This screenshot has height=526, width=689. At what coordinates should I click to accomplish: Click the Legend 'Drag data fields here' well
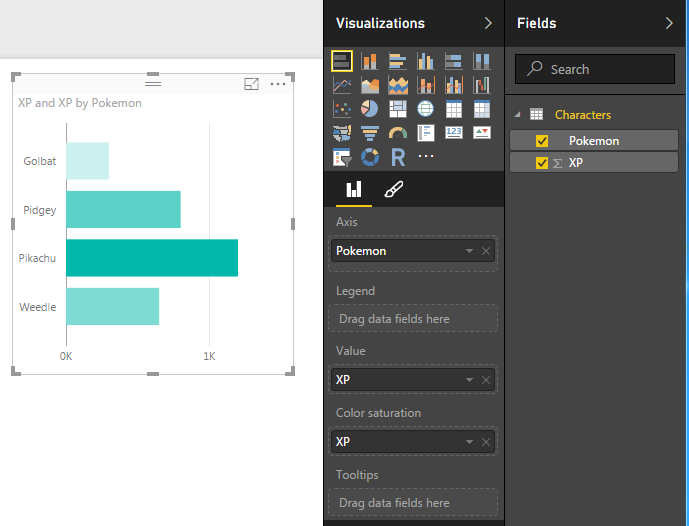click(x=413, y=319)
